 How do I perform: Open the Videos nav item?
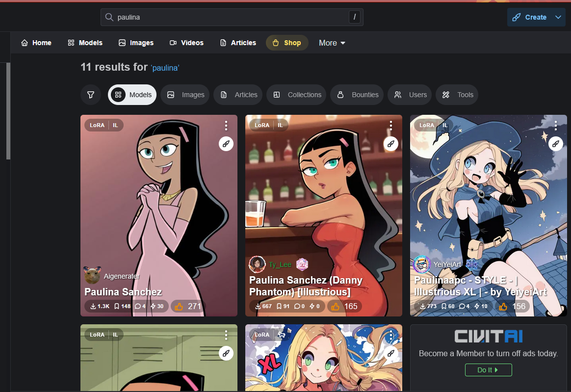[187, 43]
